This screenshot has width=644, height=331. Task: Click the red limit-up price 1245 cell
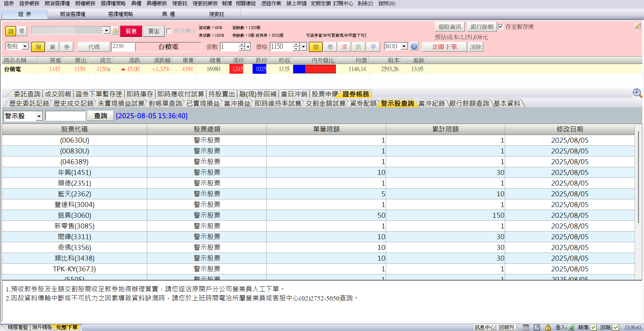[x=237, y=69]
